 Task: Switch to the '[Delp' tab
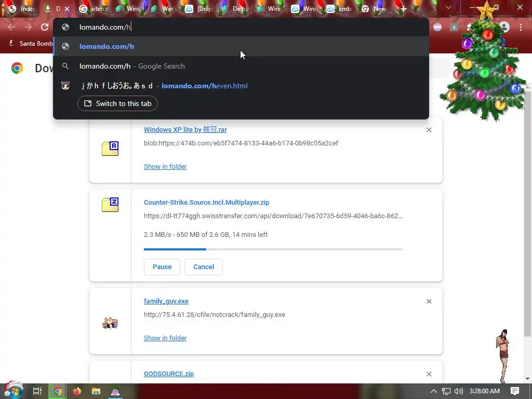tap(199, 9)
